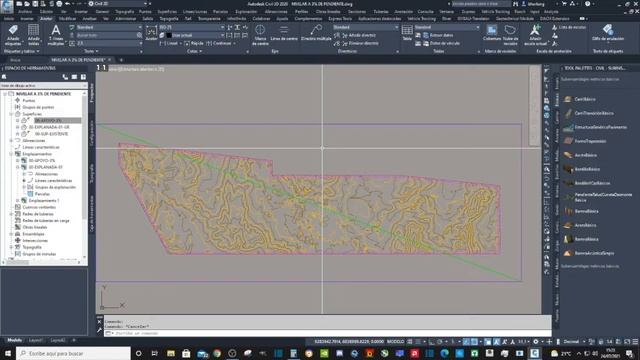Open the Modificar ribbon tab

pyautogui.click(x=67, y=19)
